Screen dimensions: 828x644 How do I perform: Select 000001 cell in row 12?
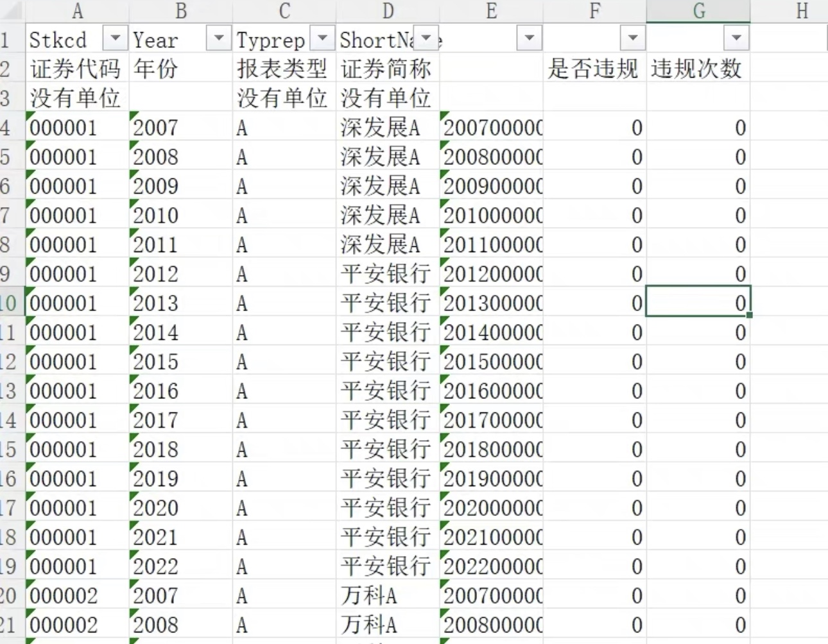coord(77,361)
